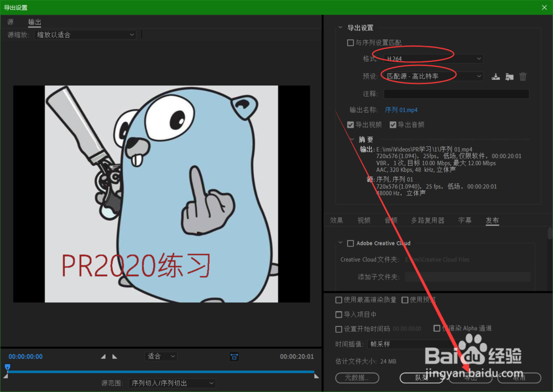Screen dimensions: 553x392
Task: Open the 视频 tab
Action: [x=364, y=220]
